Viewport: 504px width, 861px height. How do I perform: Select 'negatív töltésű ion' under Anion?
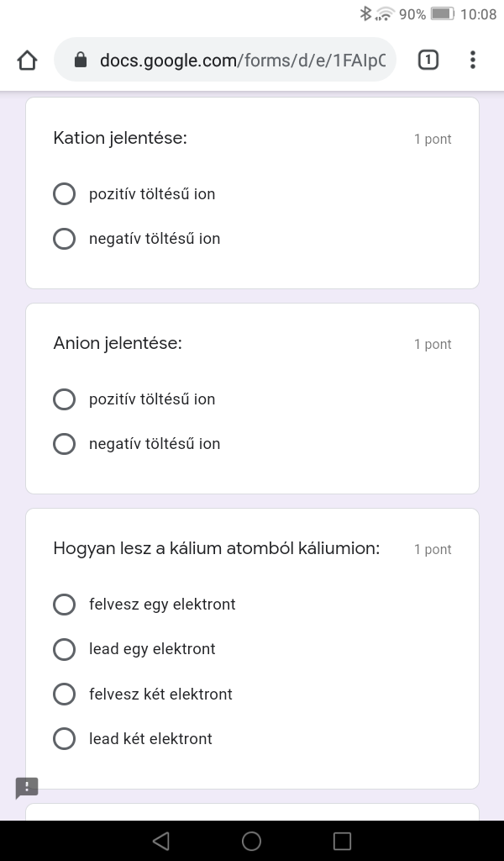(65, 444)
